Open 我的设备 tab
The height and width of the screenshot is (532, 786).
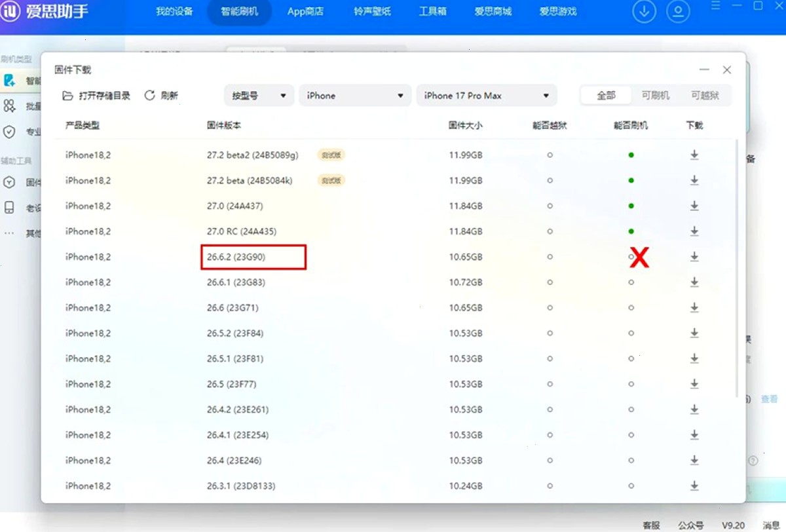(x=174, y=12)
